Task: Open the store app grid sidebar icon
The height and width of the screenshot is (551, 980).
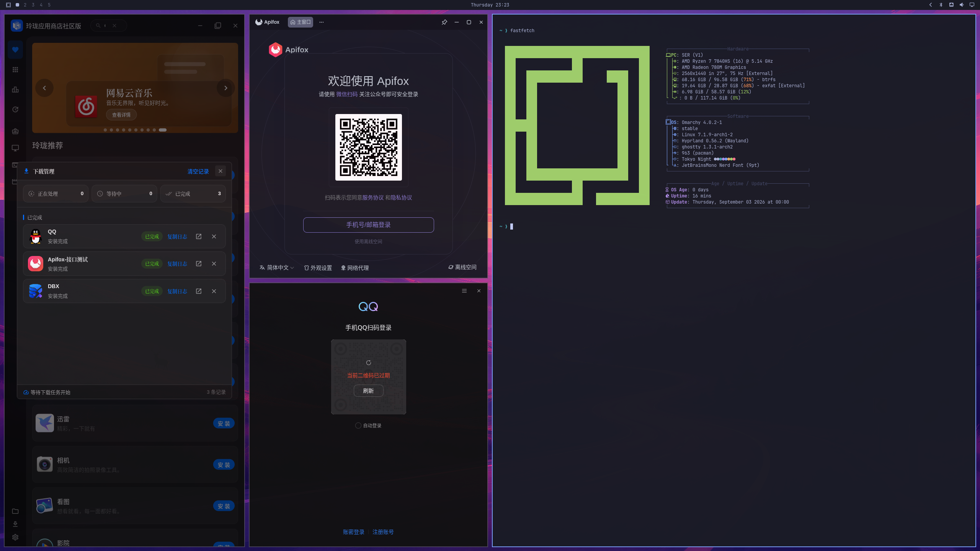Action: (15, 70)
